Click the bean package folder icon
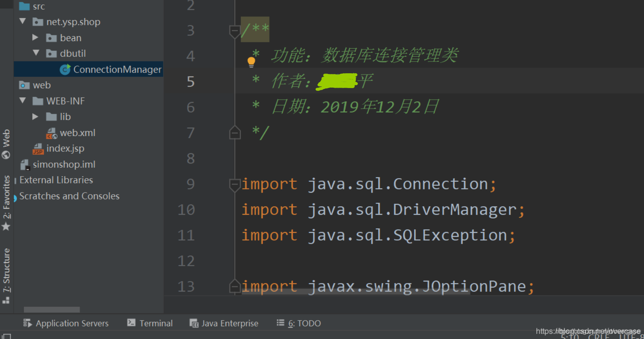This screenshot has width=644, height=339. (x=51, y=38)
